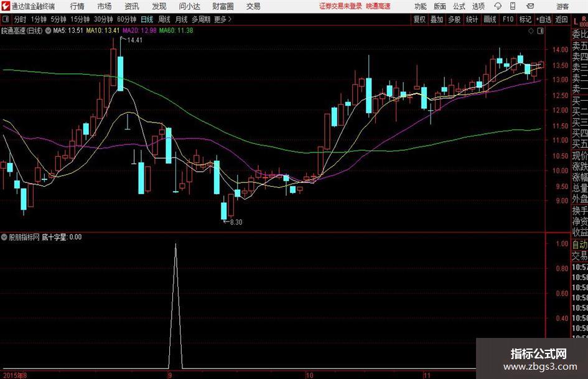Image resolution: width=588 pixels, height=379 pixels.
Task: Click the 返回 back button
Action: pyautogui.click(x=561, y=19)
